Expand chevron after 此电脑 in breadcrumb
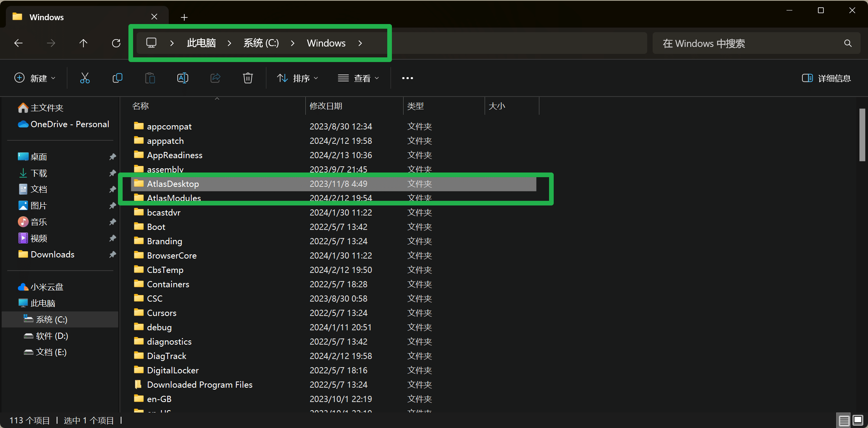Viewport: 868px width, 428px height. [x=229, y=43]
